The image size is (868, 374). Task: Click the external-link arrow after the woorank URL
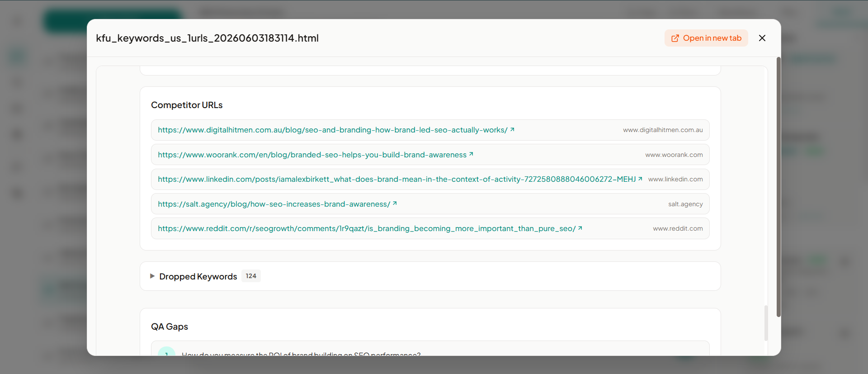[471, 154]
